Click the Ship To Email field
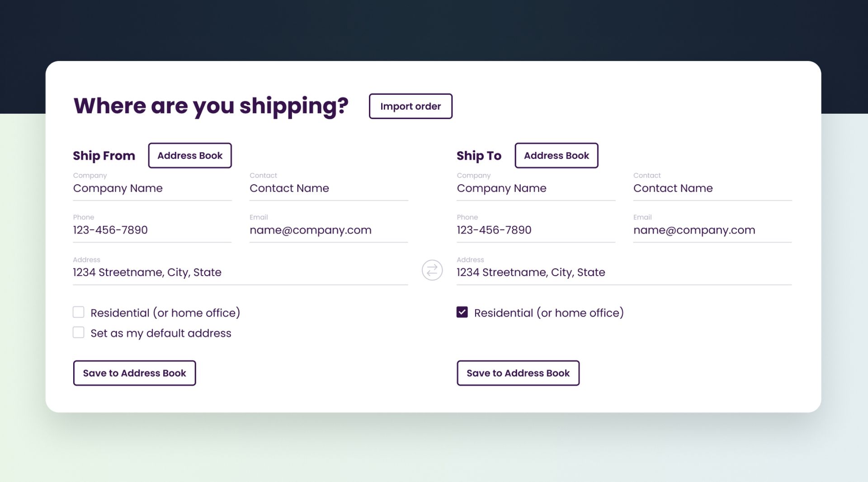Viewport: 868px width, 482px height. (x=712, y=230)
